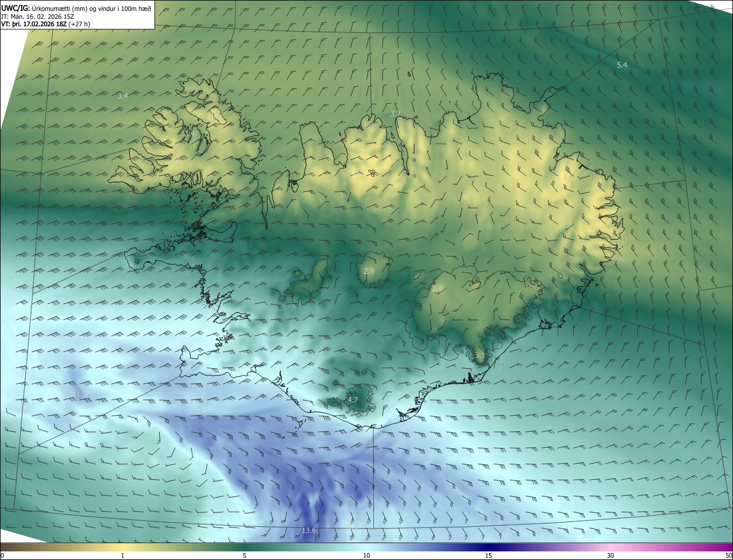The width and height of the screenshot is (733, 560).
Task: Click the 2.9 value on the central glacier
Action: point(369,271)
